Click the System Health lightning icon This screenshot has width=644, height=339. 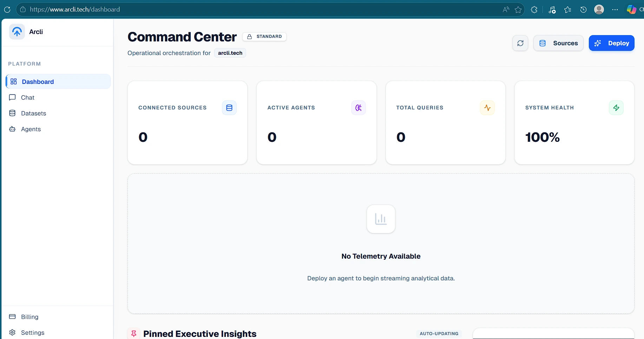(616, 108)
